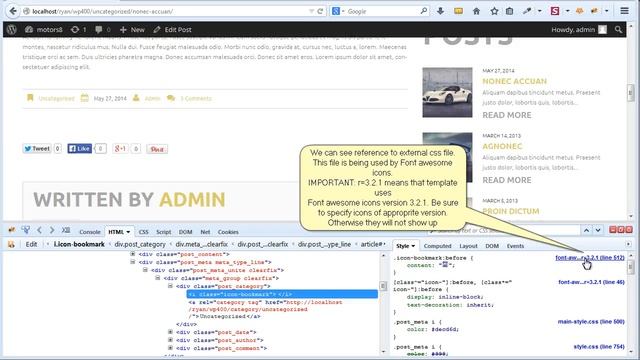The height and width of the screenshot is (360, 640).
Task: Collapse the meta_group clearfix div
Action: point(158,278)
